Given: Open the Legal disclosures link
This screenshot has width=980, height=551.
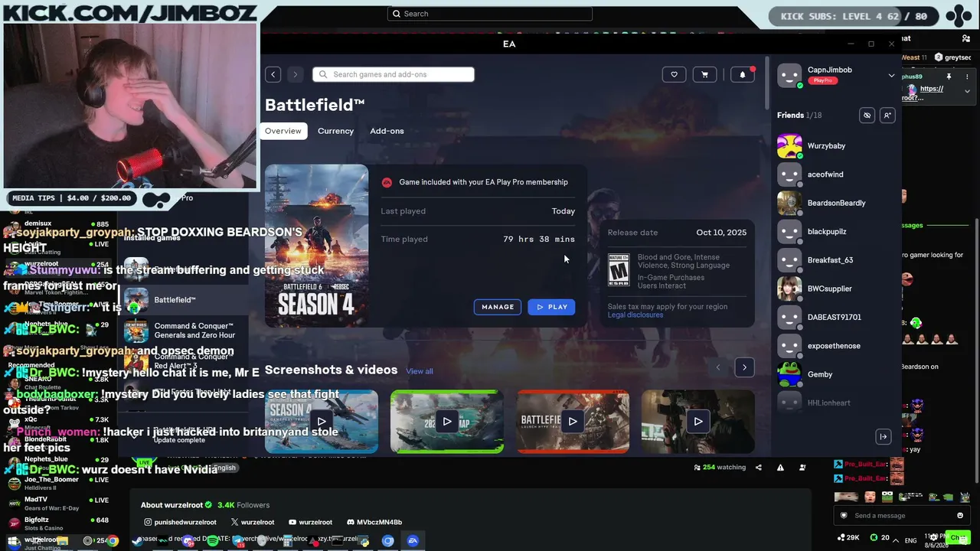Looking at the screenshot, I should coord(635,315).
